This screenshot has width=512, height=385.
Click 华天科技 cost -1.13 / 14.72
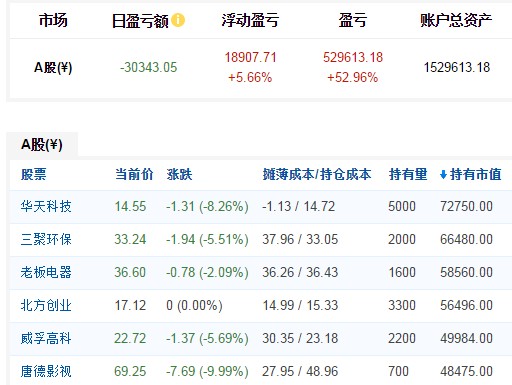click(299, 206)
